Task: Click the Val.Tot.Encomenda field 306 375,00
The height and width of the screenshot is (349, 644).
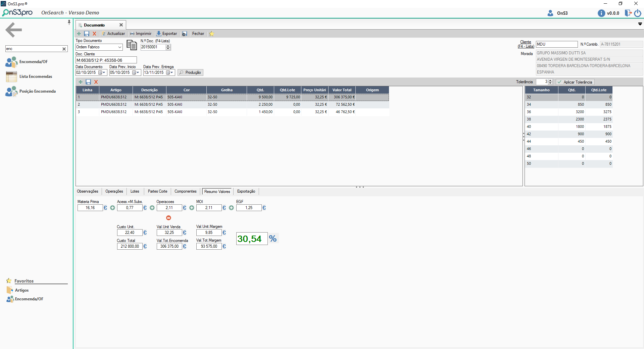Action: [169, 247]
